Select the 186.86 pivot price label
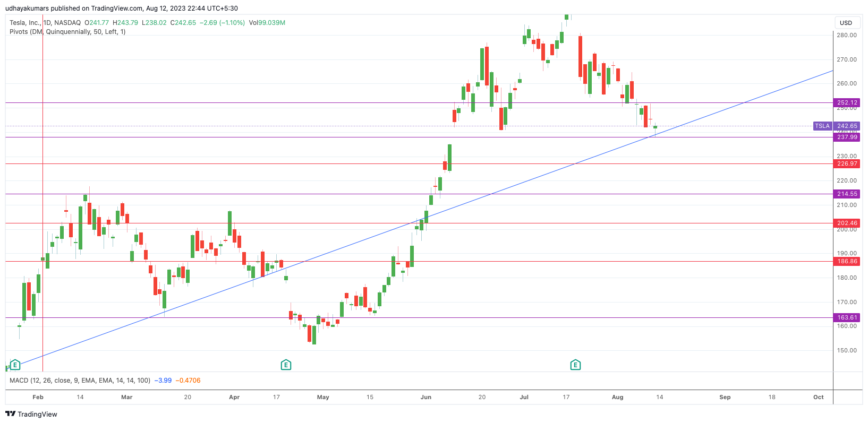 click(847, 261)
